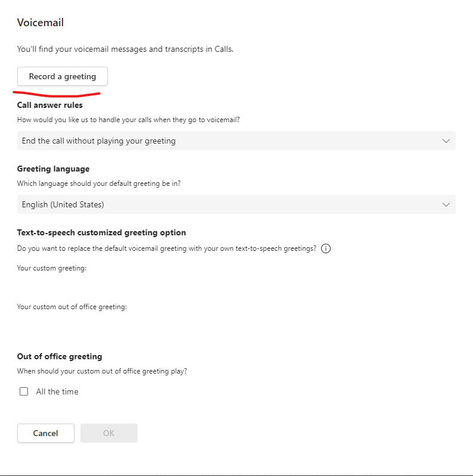Click the text-to-speech info icon
473x476 pixels.
click(x=326, y=248)
